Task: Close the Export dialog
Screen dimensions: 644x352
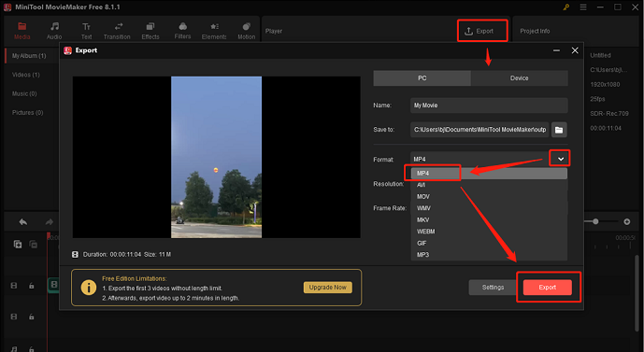Action: [575, 50]
